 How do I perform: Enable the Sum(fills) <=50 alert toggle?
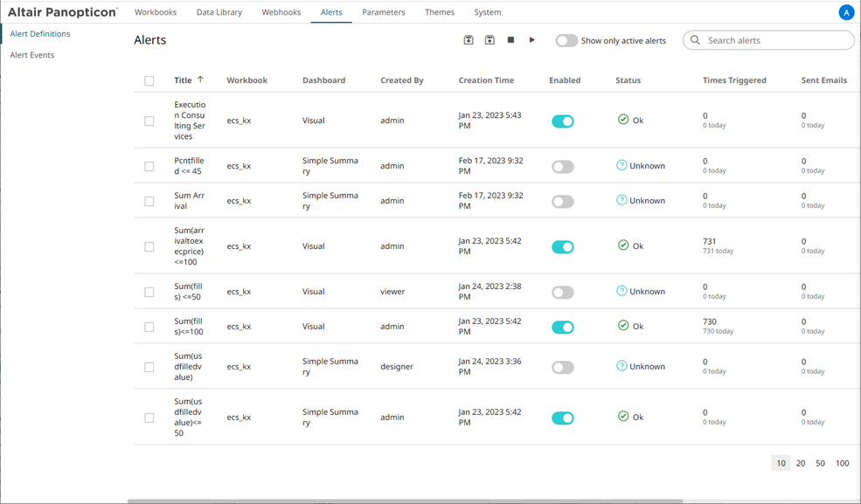[x=563, y=293]
